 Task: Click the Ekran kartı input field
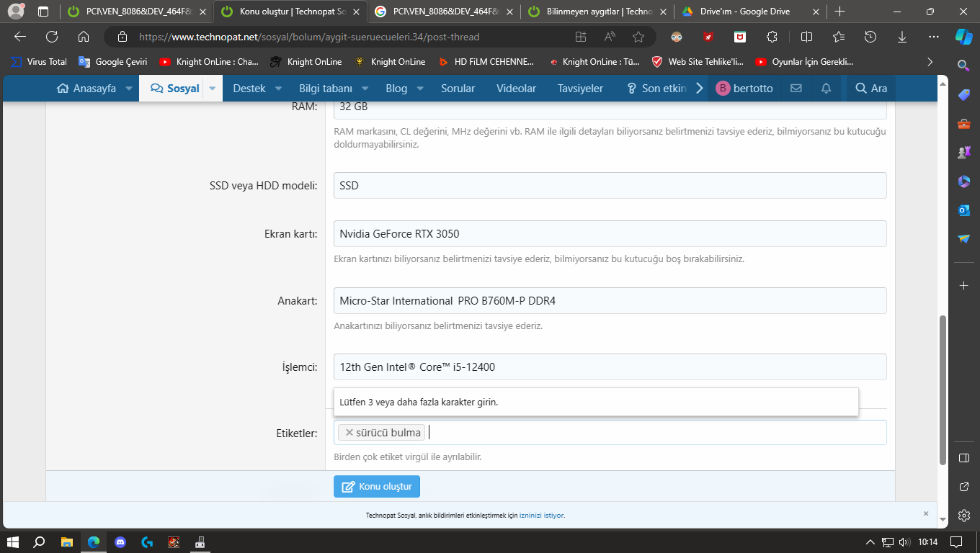[610, 234]
